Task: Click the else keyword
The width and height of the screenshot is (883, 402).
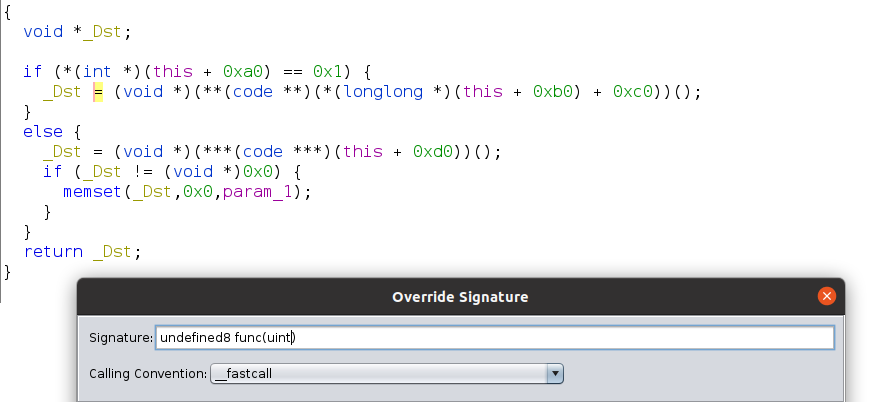Action: click(43, 132)
